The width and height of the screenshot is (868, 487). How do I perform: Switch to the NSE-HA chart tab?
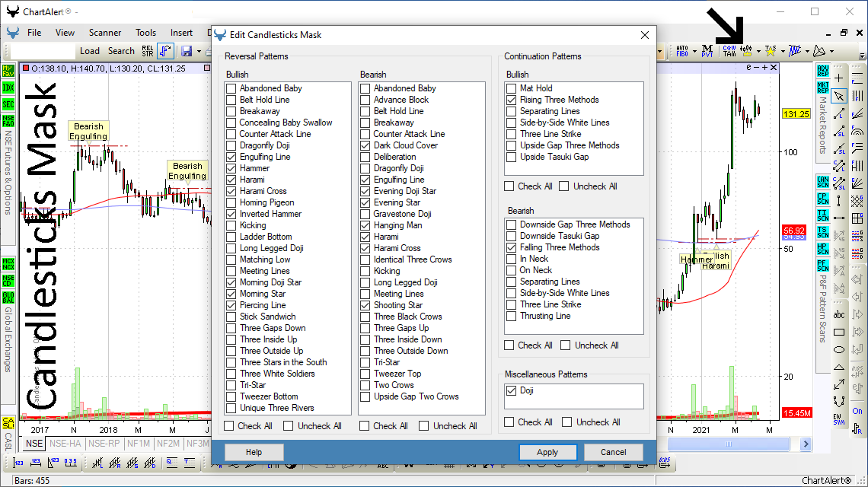[x=65, y=444]
